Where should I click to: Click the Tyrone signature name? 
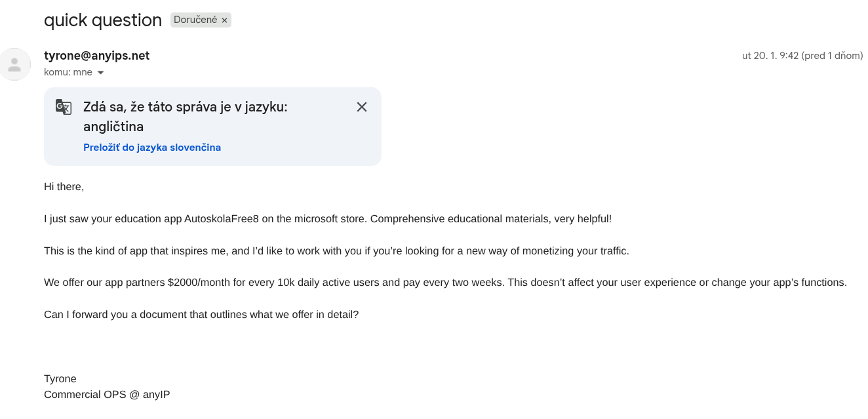tap(60, 379)
